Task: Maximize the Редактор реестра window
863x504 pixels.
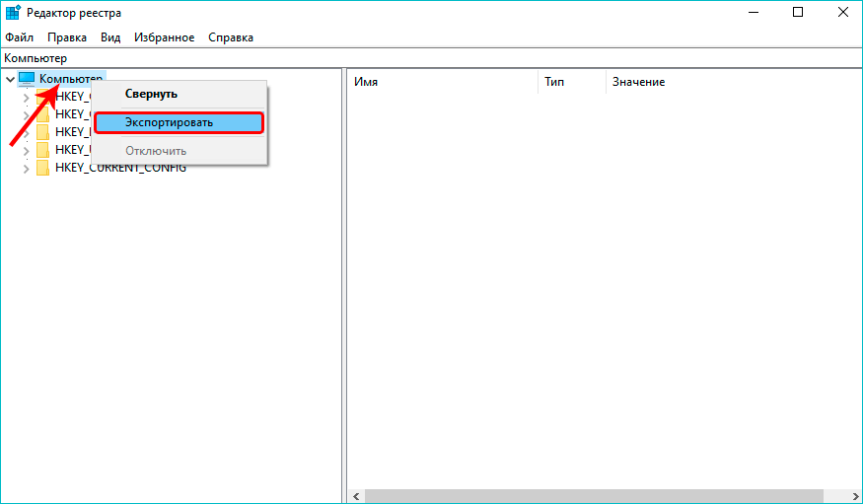Action: 798,12
